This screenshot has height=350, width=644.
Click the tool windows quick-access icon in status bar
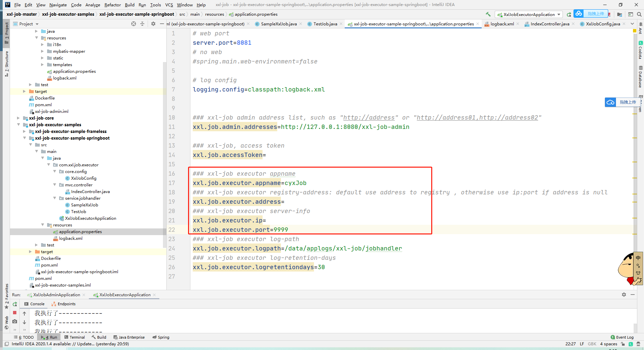(x=7, y=344)
